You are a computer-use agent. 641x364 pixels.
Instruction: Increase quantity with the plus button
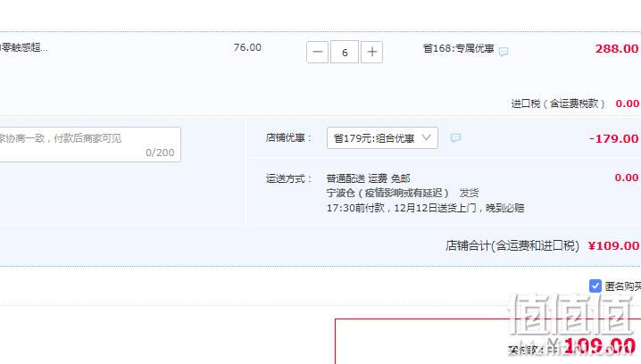tap(371, 52)
